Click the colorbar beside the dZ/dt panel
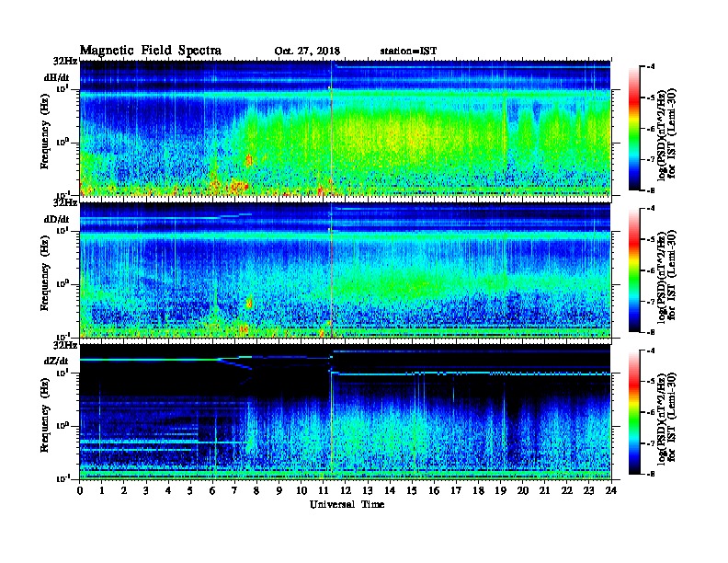Viewport: 728px width, 563px height. pos(633,412)
